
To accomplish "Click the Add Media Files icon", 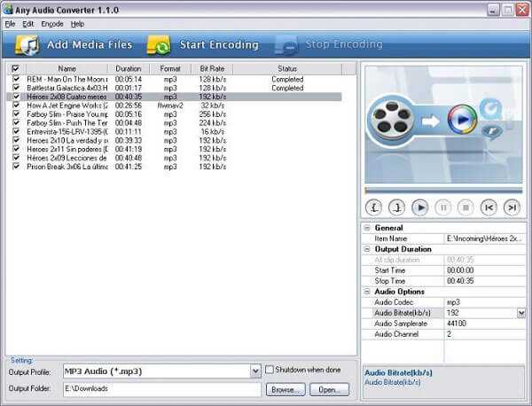I will [x=27, y=45].
